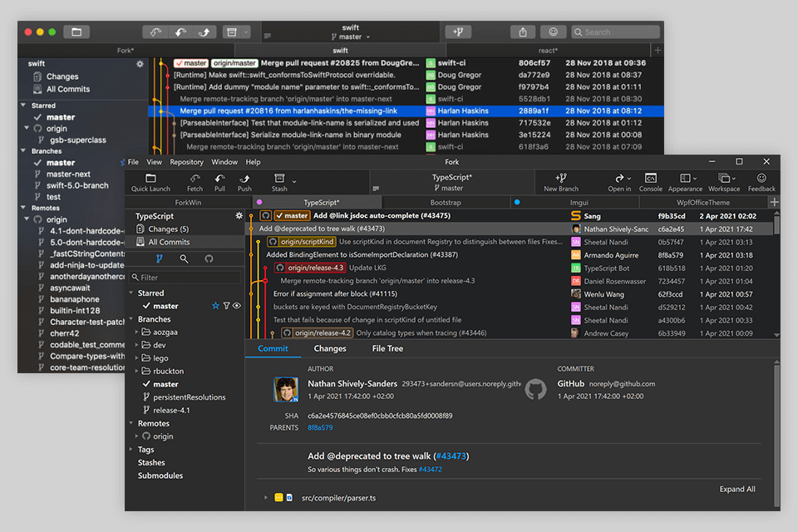Click origin/release-4.3 branch label

tap(310, 268)
